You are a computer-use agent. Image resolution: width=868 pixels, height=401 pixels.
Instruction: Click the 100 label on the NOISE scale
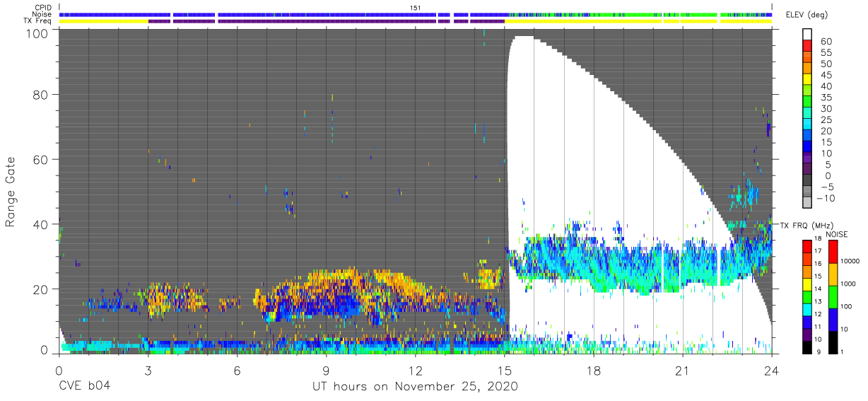click(847, 306)
